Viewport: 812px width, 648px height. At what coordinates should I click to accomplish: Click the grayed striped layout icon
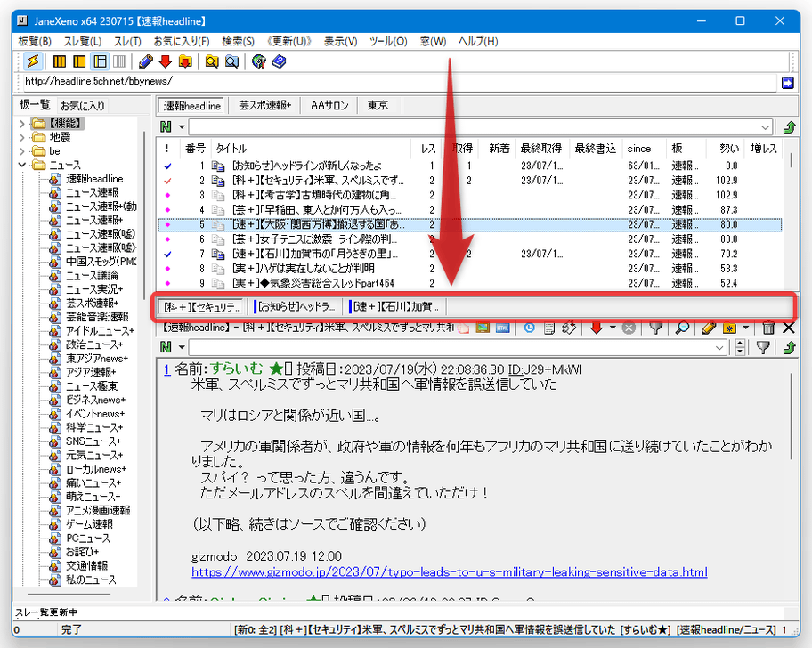click(119, 61)
